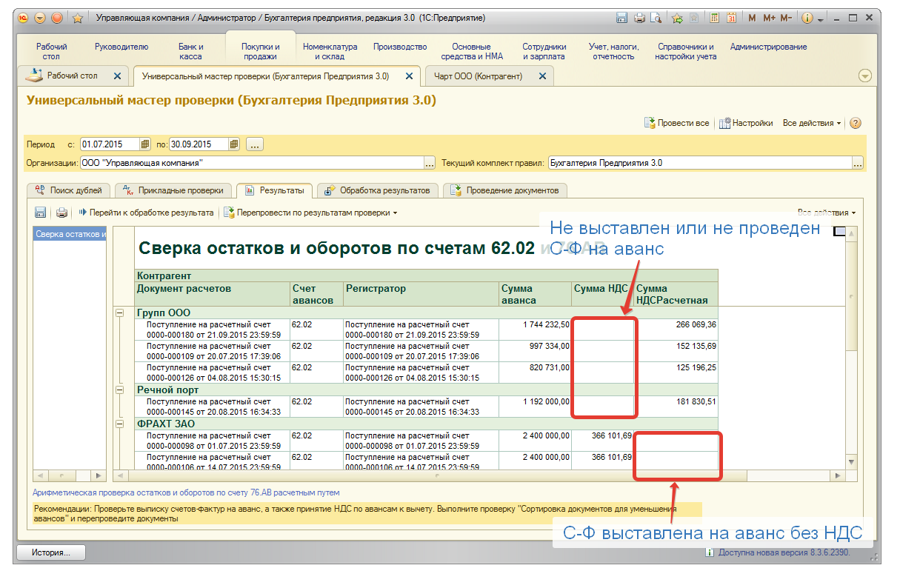Switch to the Результаты tab
Viewport: 920px width, 588px height.
click(x=274, y=190)
